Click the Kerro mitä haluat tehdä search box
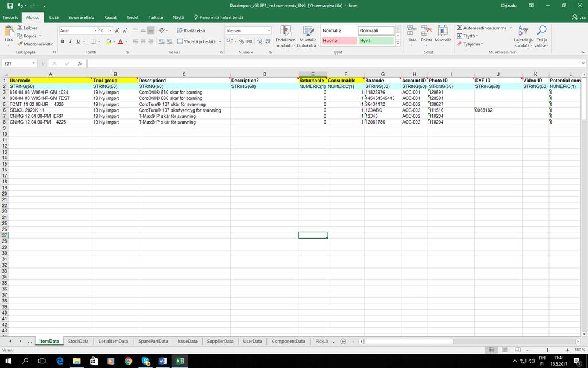 click(218, 17)
